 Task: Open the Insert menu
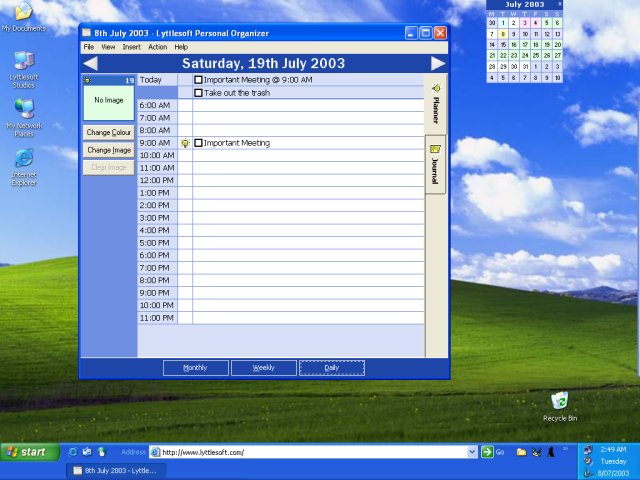131,47
